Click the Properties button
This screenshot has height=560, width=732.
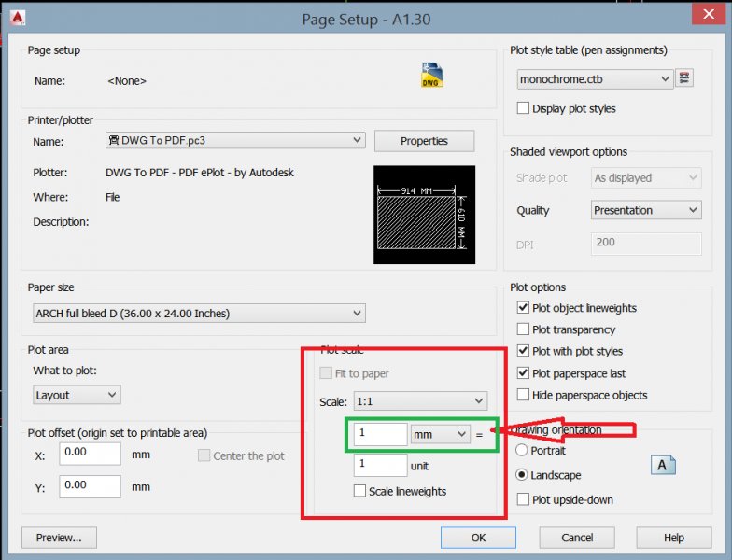424,141
